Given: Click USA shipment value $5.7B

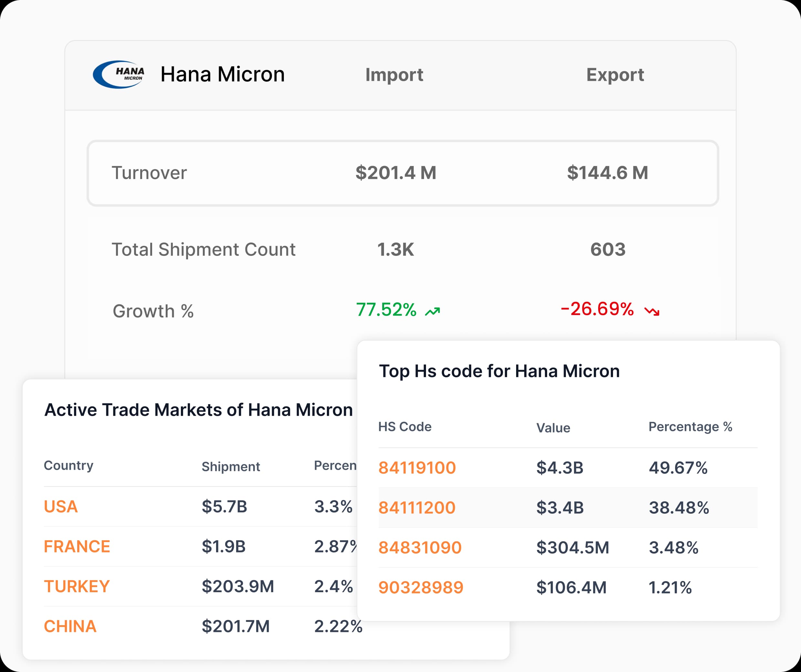Looking at the screenshot, I should [224, 506].
